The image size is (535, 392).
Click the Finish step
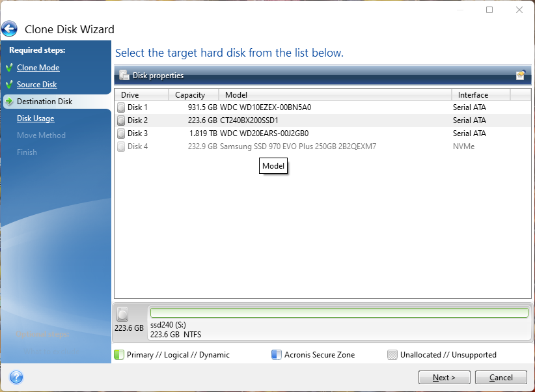point(27,152)
